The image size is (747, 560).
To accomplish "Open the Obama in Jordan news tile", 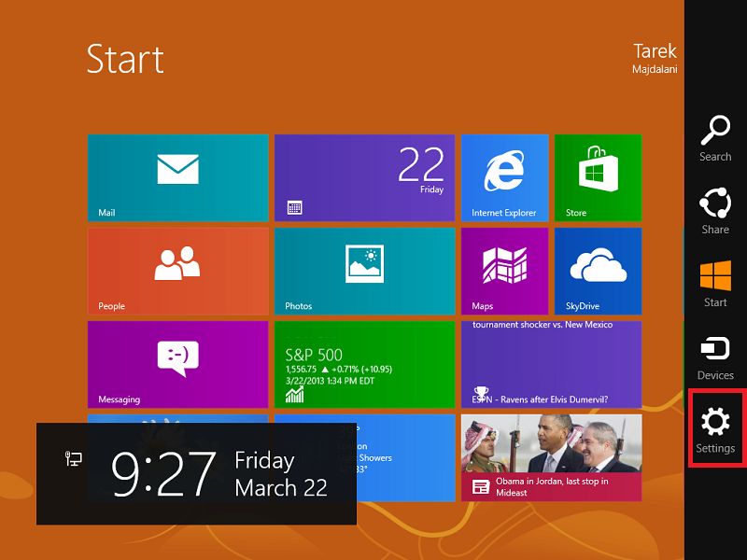I will click(x=551, y=457).
